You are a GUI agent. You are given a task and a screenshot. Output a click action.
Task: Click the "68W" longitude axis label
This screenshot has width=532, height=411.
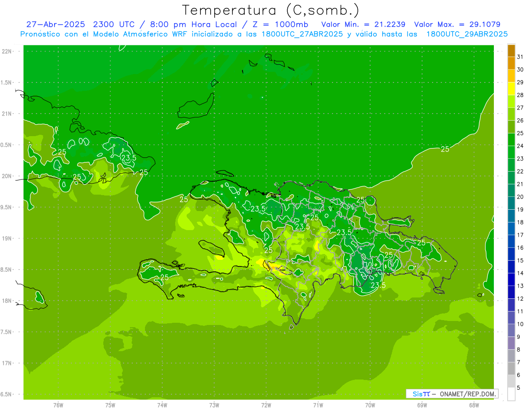[474, 405]
